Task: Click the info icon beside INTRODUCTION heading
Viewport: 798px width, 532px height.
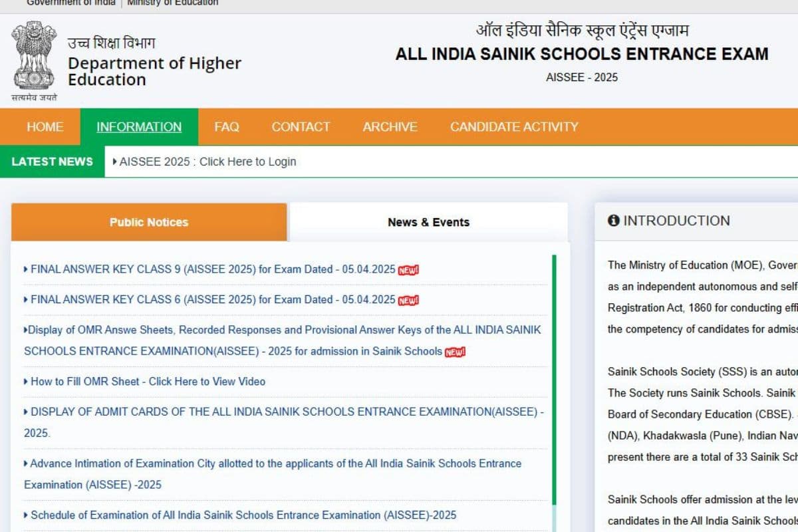Action: point(613,220)
